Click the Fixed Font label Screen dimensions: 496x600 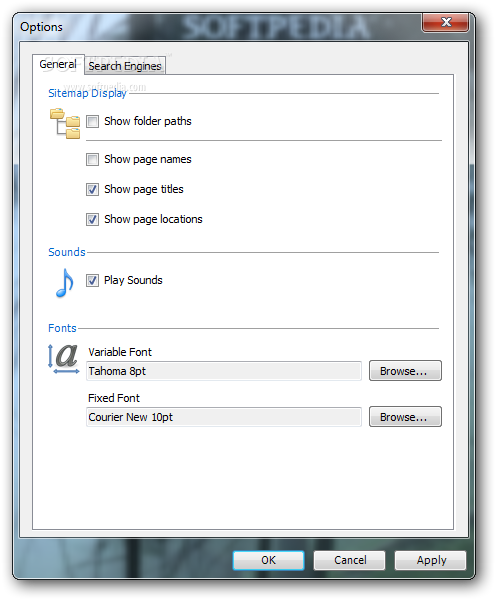[114, 398]
